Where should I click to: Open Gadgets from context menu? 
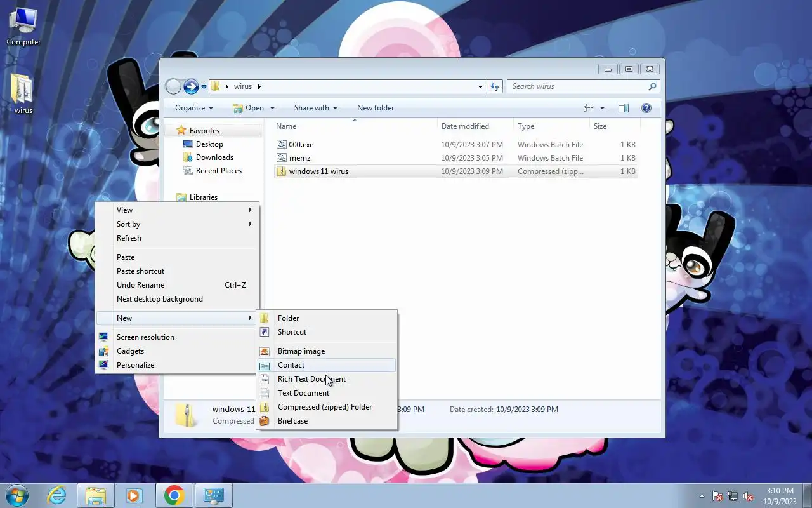click(177, 351)
